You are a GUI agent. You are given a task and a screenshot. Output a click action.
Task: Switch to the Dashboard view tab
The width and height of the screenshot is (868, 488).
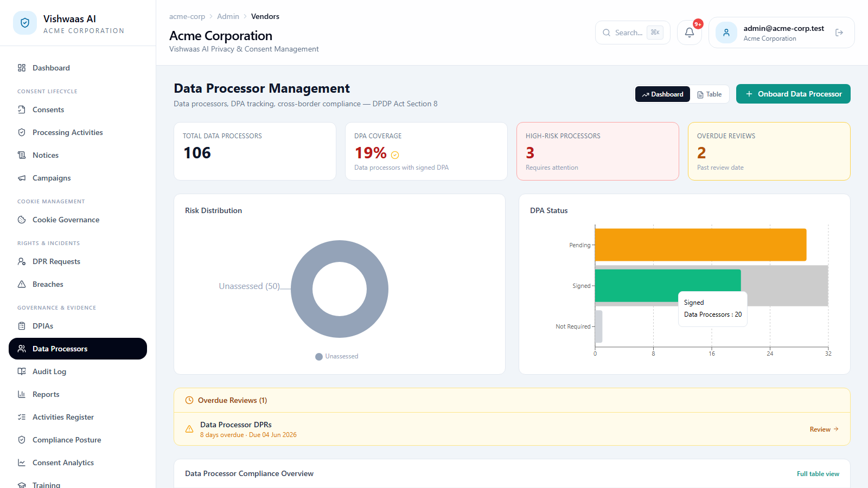[x=662, y=94]
